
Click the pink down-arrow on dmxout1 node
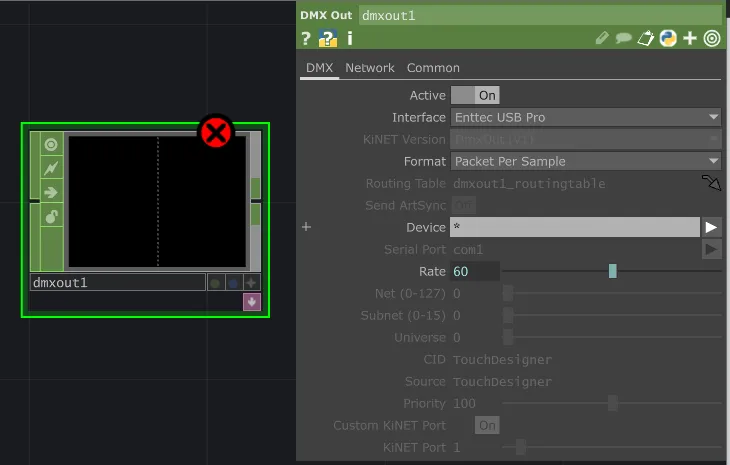(252, 302)
